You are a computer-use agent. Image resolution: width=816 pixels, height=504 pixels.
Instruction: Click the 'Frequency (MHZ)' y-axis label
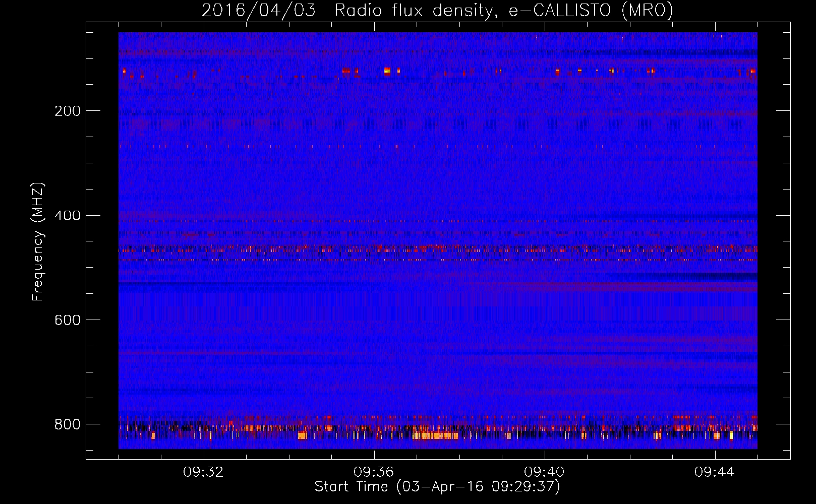[x=38, y=241]
